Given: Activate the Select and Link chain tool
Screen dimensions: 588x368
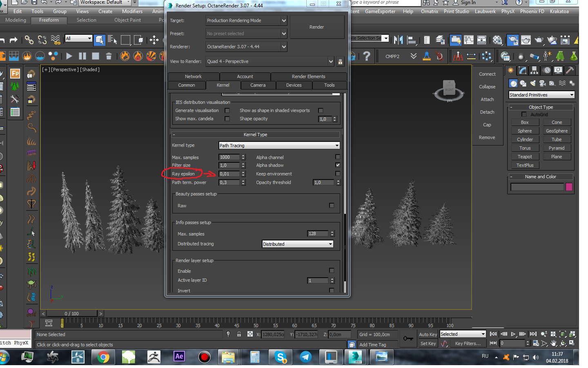Looking at the screenshot, I should coord(29,40).
